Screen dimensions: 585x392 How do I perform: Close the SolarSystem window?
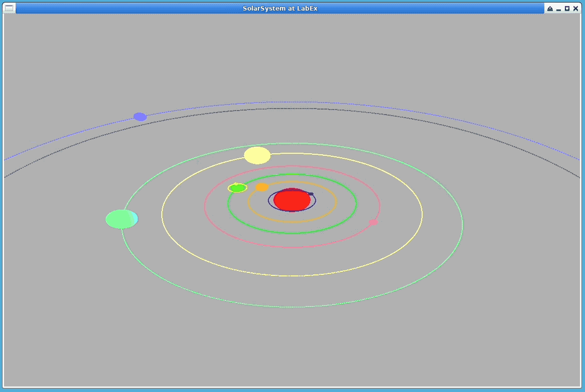click(576, 9)
